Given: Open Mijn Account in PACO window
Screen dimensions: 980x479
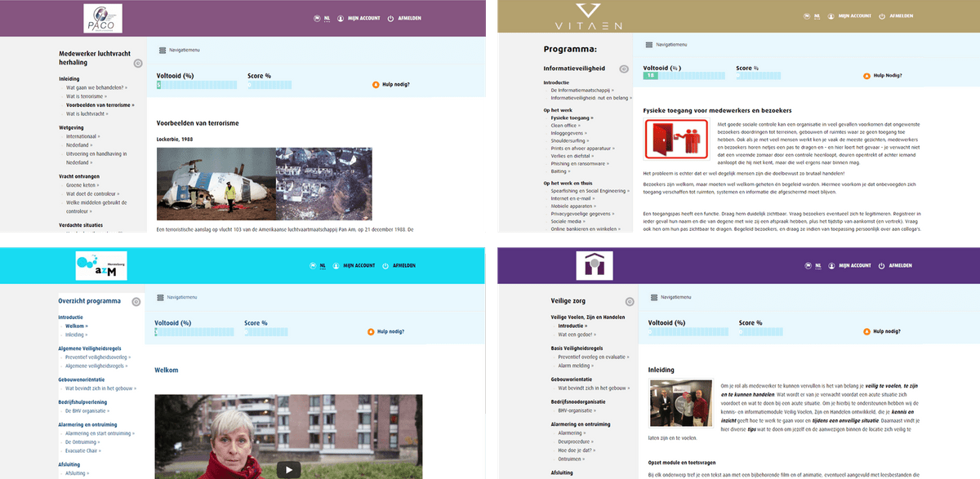Looking at the screenshot, I should [x=364, y=18].
